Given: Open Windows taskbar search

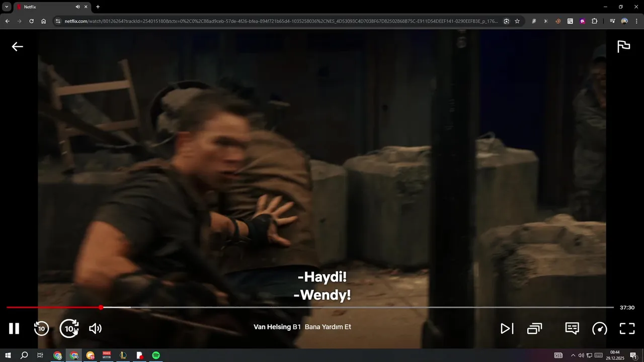Looking at the screenshot, I should pyautogui.click(x=24, y=355).
